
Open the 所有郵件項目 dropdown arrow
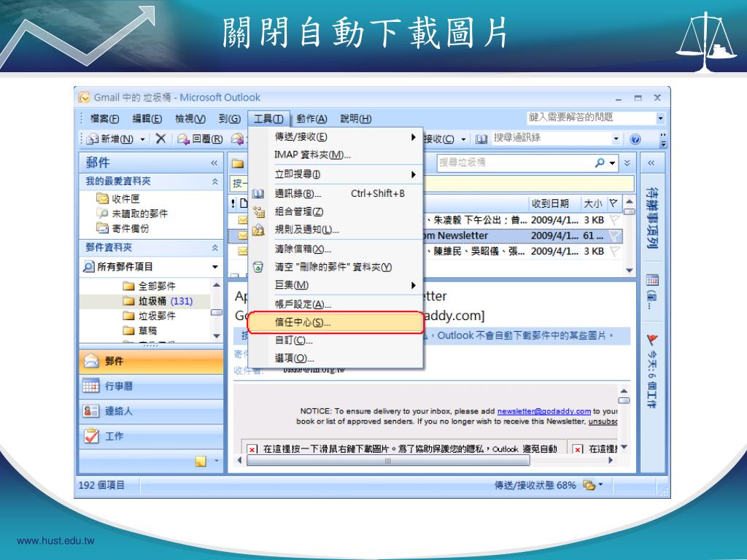215,267
